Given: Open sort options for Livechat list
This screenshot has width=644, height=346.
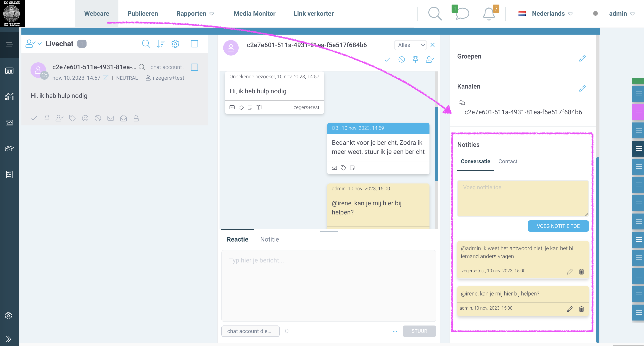Looking at the screenshot, I should [x=161, y=44].
